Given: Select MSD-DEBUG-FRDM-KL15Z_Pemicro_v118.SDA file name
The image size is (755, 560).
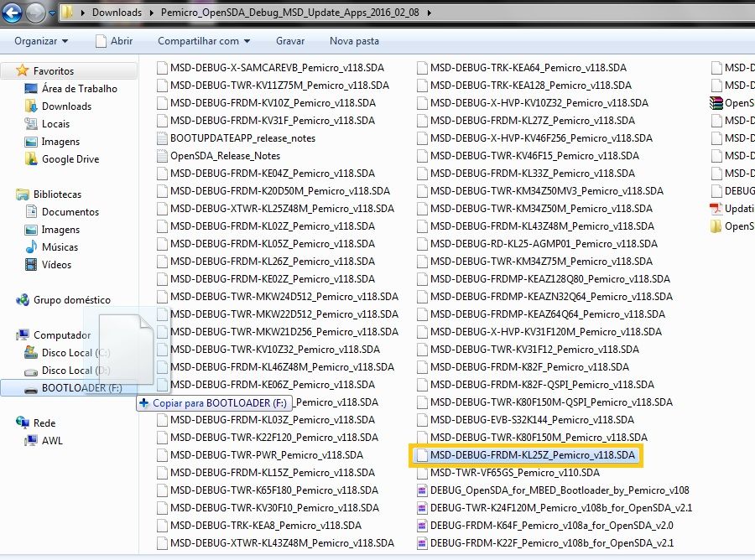Looking at the screenshot, I should [x=272, y=473].
